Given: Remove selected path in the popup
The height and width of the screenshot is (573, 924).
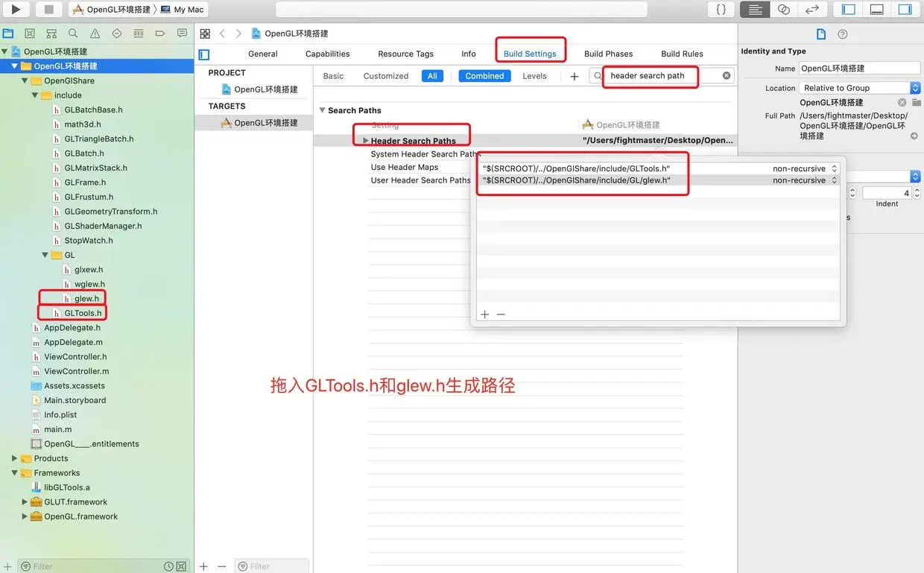Looking at the screenshot, I should pyautogui.click(x=501, y=314).
